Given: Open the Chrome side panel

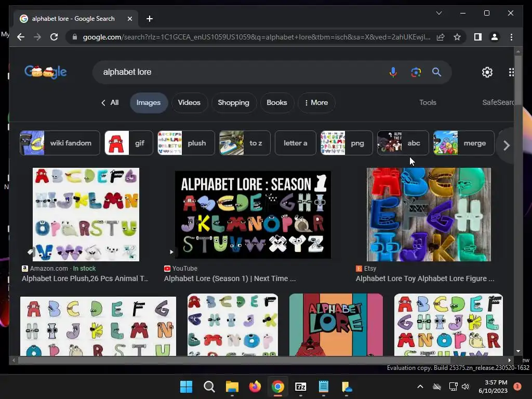Looking at the screenshot, I should click(x=478, y=37).
